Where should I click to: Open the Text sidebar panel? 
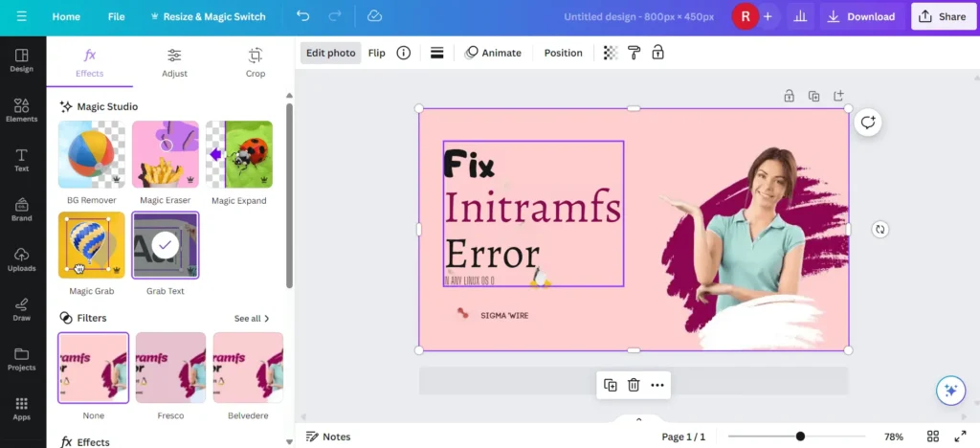pos(22,160)
